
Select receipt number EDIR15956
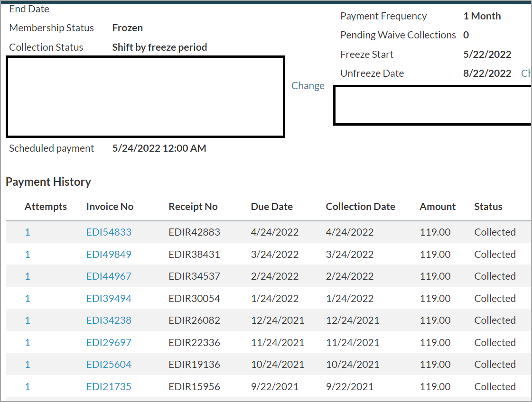pos(194,386)
